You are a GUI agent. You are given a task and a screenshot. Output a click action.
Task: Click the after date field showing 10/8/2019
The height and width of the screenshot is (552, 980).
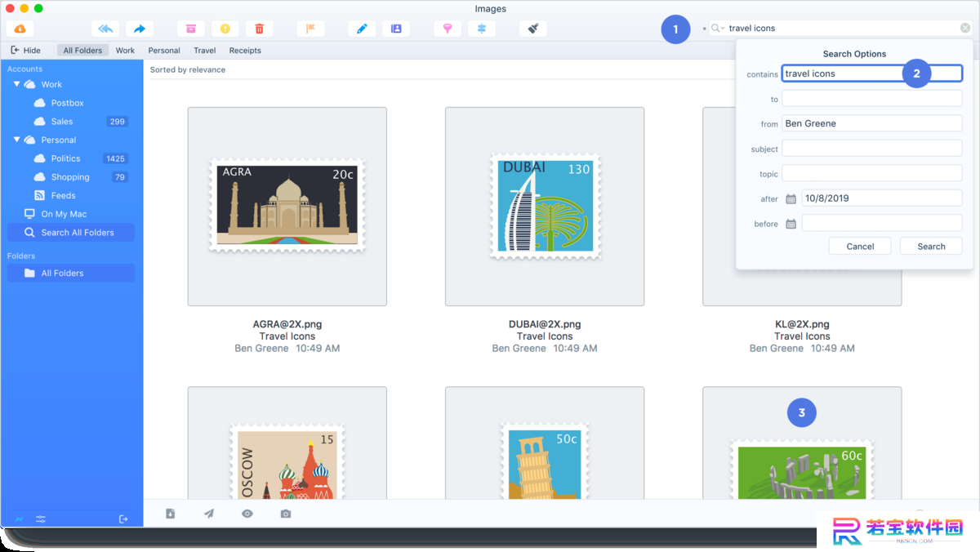click(882, 198)
